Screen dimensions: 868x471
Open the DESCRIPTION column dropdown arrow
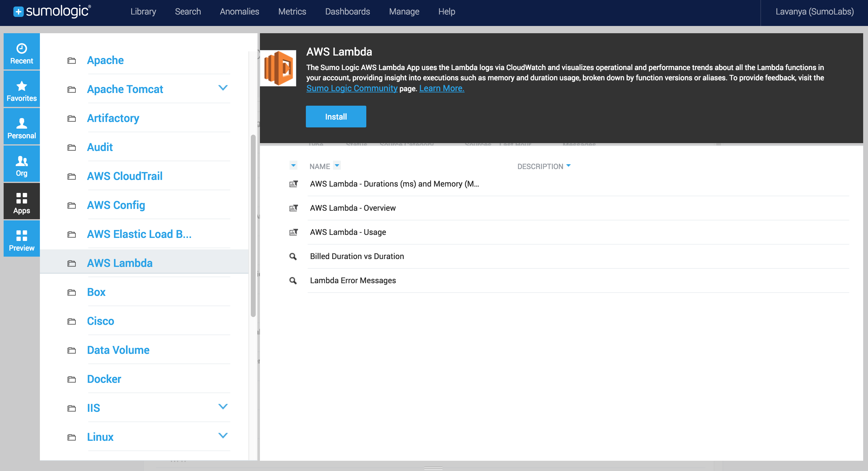pyautogui.click(x=568, y=166)
